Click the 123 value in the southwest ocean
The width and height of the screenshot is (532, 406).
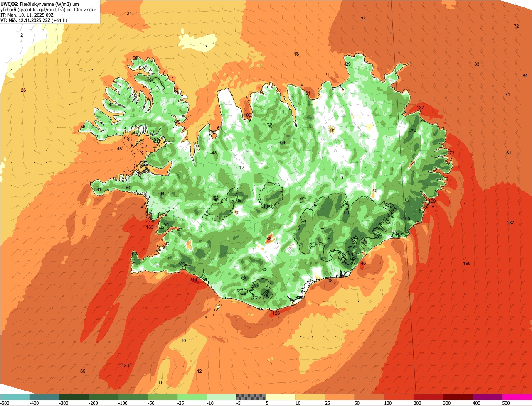(125, 365)
